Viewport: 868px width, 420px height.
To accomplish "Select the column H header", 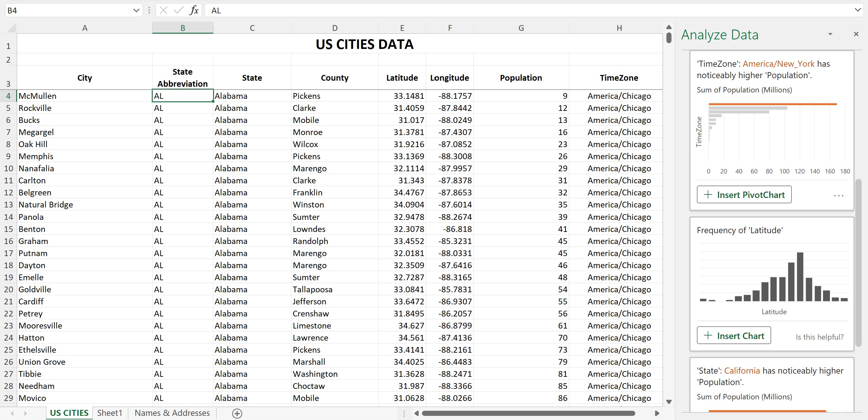I will [619, 28].
